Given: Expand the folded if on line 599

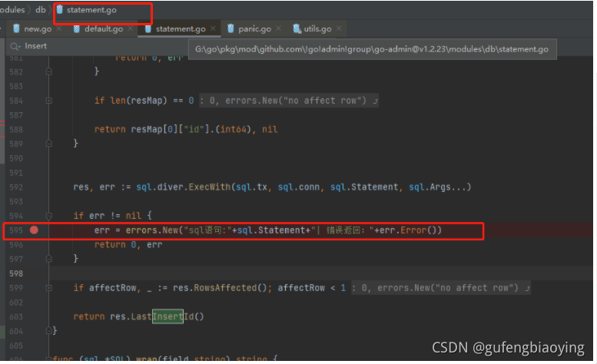Looking at the screenshot, I should [x=48, y=288].
